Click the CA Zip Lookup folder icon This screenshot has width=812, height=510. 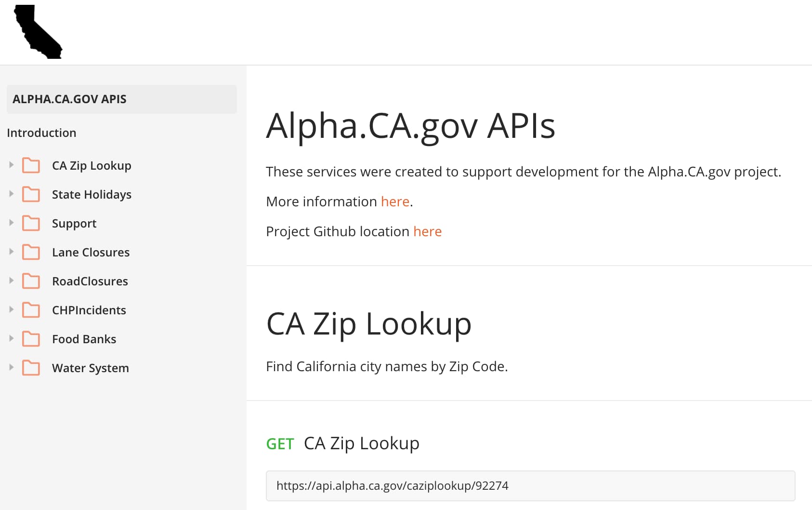pos(31,165)
